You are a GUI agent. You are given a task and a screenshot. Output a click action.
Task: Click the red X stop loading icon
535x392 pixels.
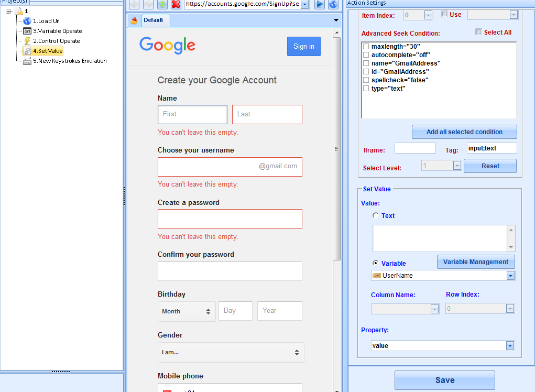[176, 4]
